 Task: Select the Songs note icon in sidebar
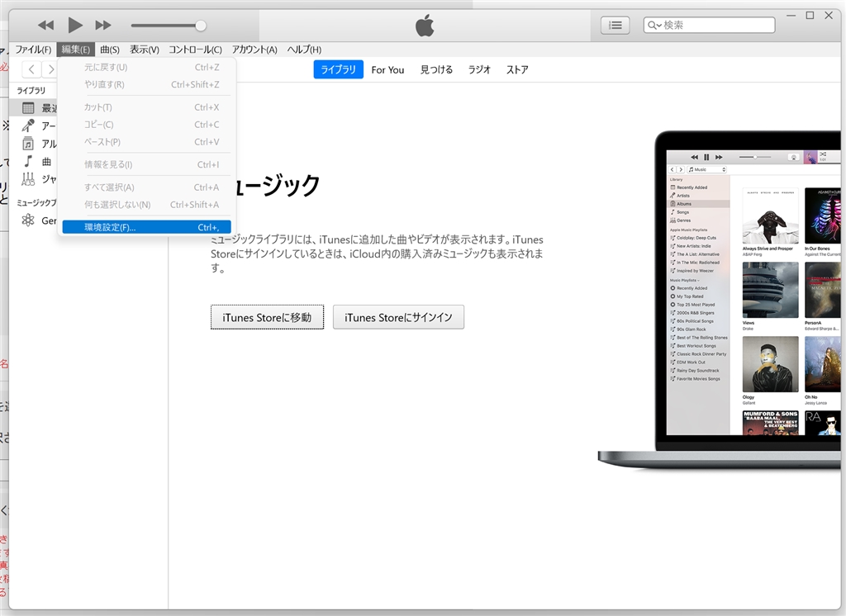coord(28,161)
